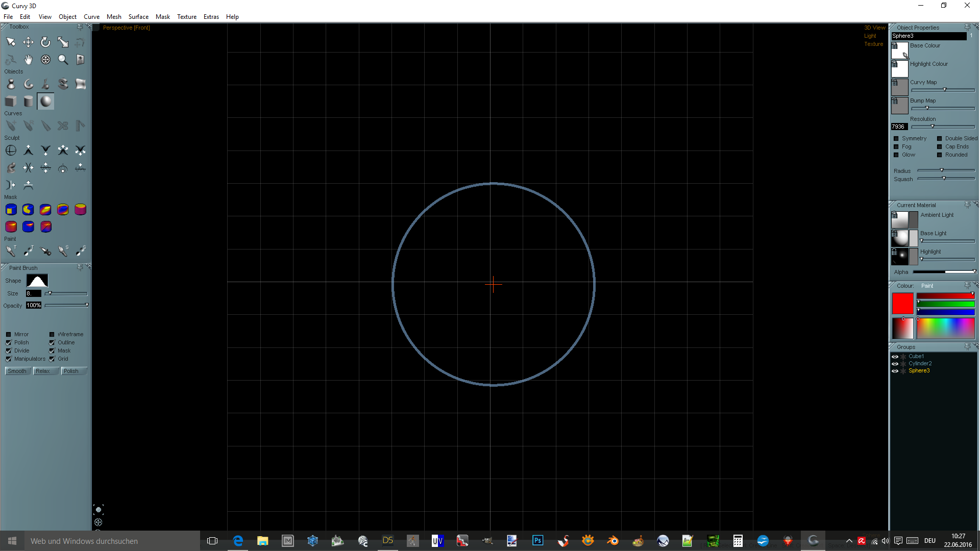980x551 pixels.
Task: Create a Cube object from Toolbox
Action: 11,102
